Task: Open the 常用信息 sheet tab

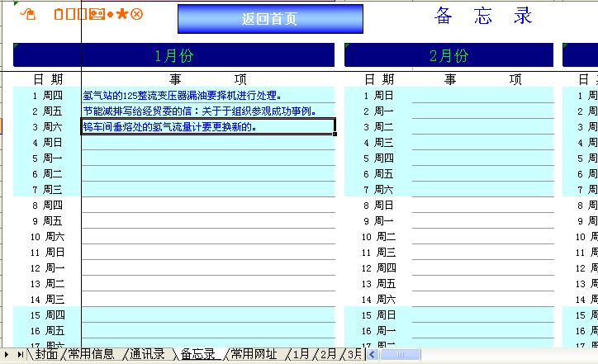Action: pos(91,355)
